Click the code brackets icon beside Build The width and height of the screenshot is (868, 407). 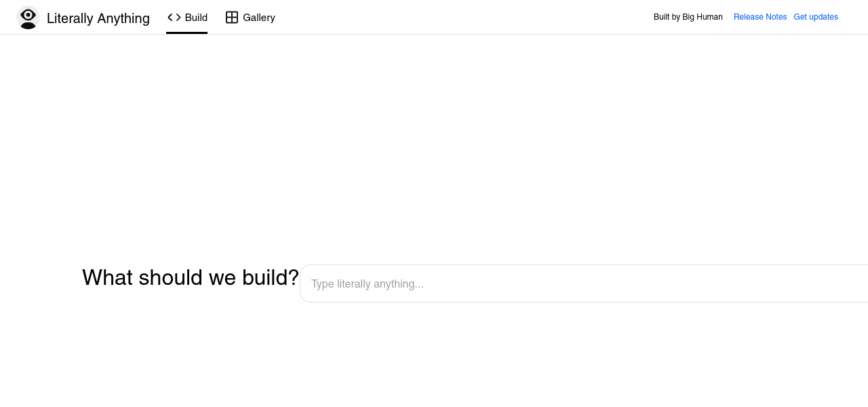click(x=174, y=18)
